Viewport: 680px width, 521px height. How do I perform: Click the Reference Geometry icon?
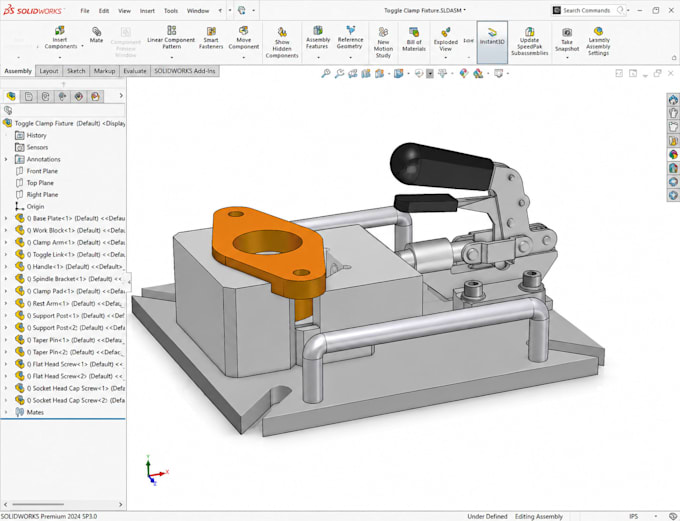pyautogui.click(x=350, y=30)
